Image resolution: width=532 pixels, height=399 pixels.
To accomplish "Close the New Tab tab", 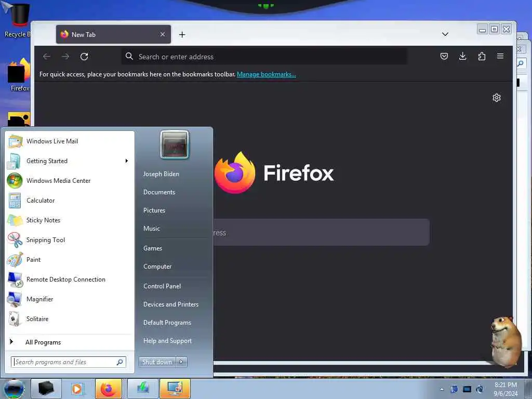I will pos(163,34).
